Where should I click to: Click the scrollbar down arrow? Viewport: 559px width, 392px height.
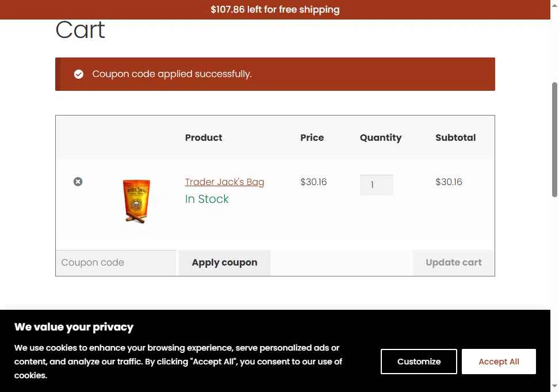tap(554, 387)
